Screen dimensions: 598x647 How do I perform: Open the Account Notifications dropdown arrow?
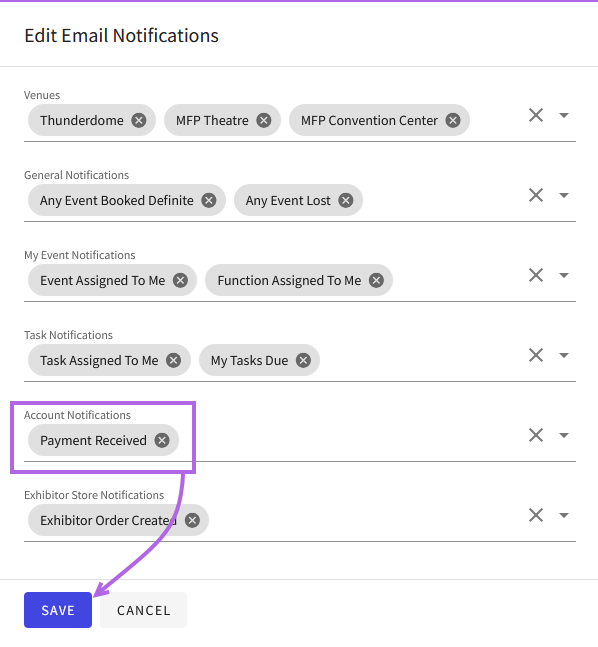(564, 435)
